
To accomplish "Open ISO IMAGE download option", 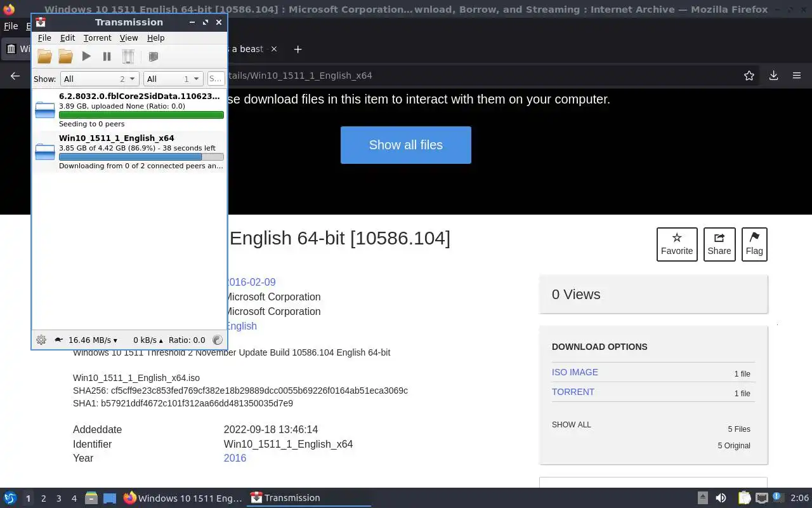I will click(575, 372).
